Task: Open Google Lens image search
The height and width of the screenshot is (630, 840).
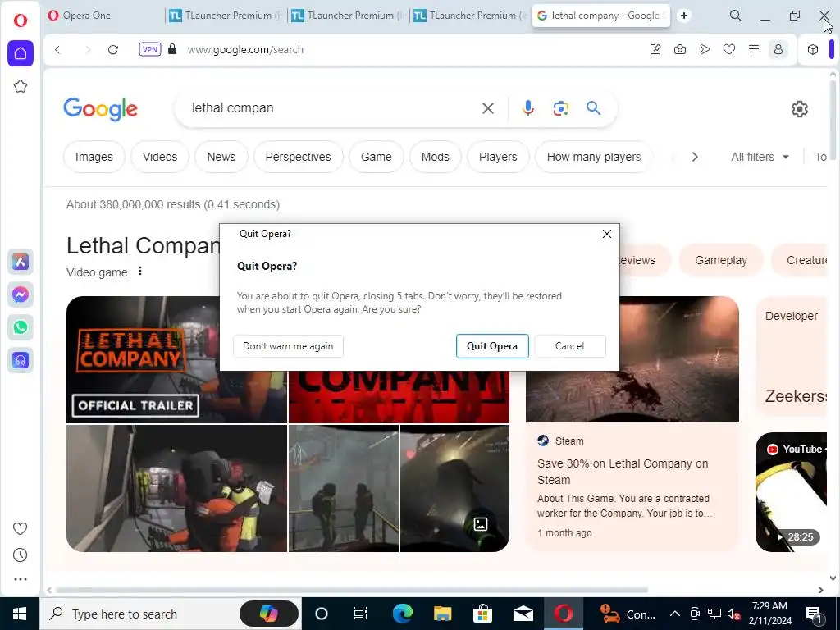Action: pyautogui.click(x=561, y=108)
